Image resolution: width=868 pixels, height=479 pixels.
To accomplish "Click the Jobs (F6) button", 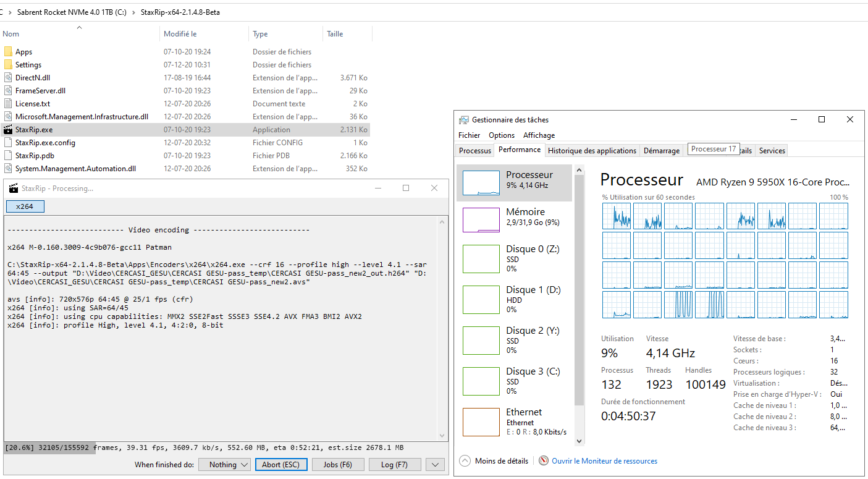I will tap(338, 465).
